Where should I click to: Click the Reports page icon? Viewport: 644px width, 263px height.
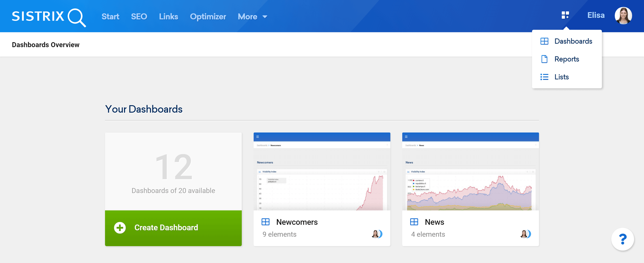pyautogui.click(x=544, y=59)
